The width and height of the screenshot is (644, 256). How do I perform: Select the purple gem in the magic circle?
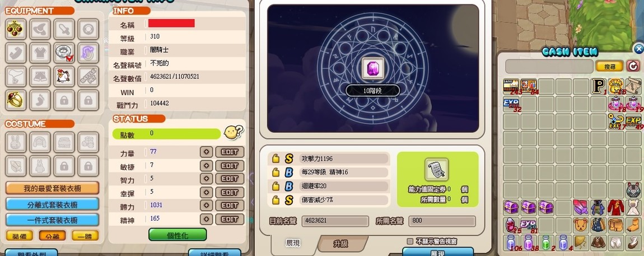click(373, 68)
